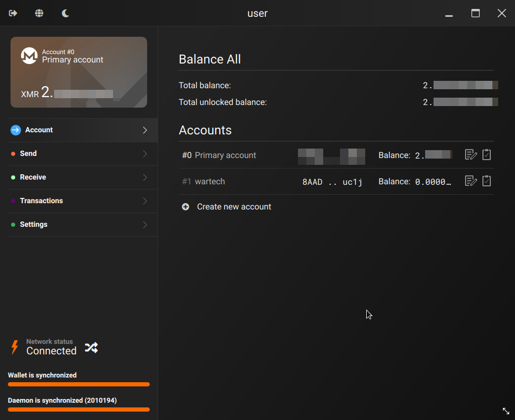Screen dimensions: 515x420
Task: Click the logout wallet icon
Action: (13, 13)
